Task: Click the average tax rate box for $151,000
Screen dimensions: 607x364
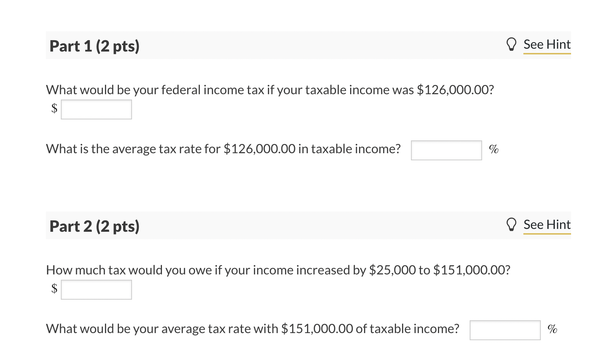Action: pos(505,330)
